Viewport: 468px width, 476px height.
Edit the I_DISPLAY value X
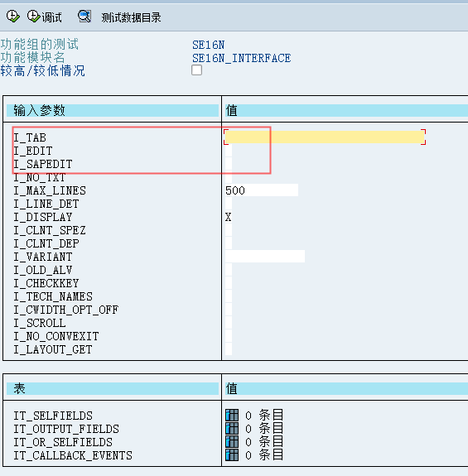[x=229, y=217]
